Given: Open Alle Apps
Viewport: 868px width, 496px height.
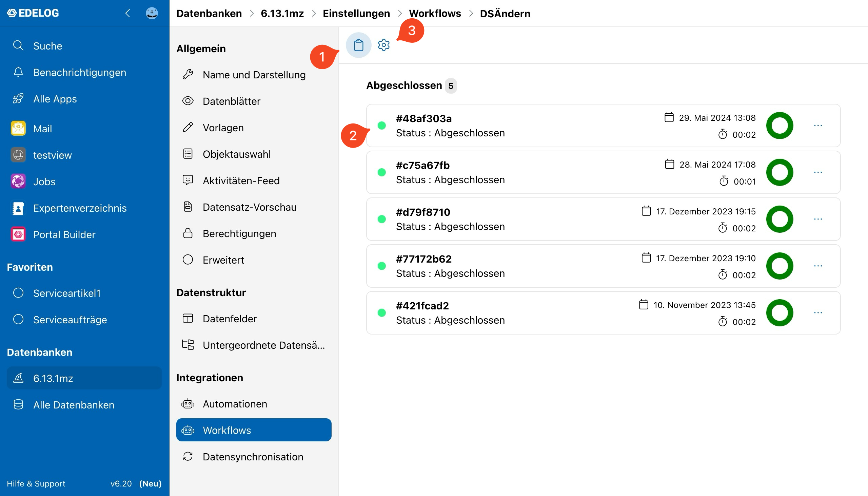Looking at the screenshot, I should click(85, 99).
